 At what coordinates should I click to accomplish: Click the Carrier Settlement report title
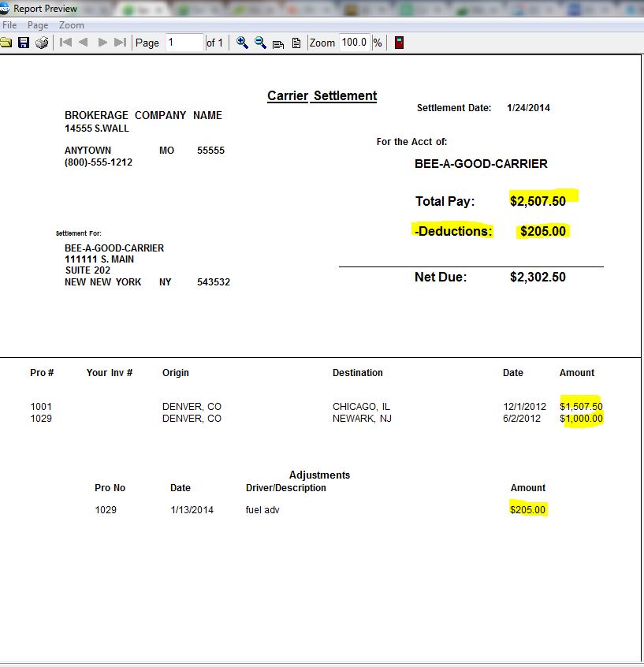[322, 95]
